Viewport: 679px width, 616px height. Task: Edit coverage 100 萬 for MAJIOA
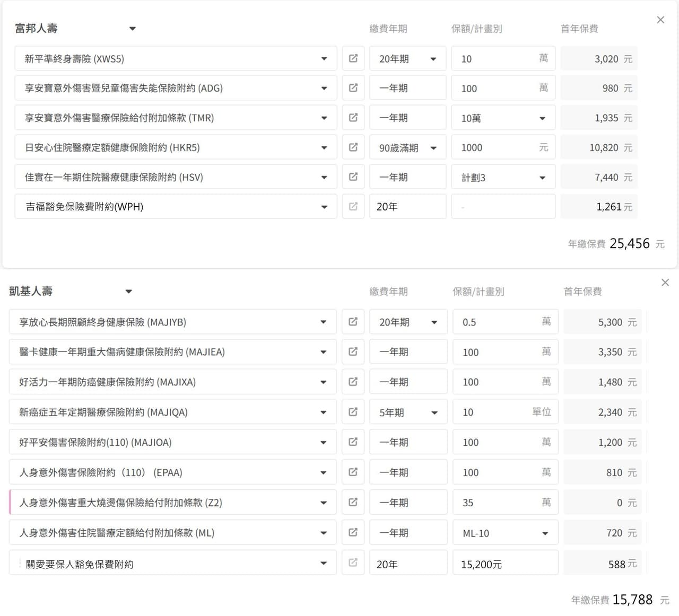click(x=506, y=442)
